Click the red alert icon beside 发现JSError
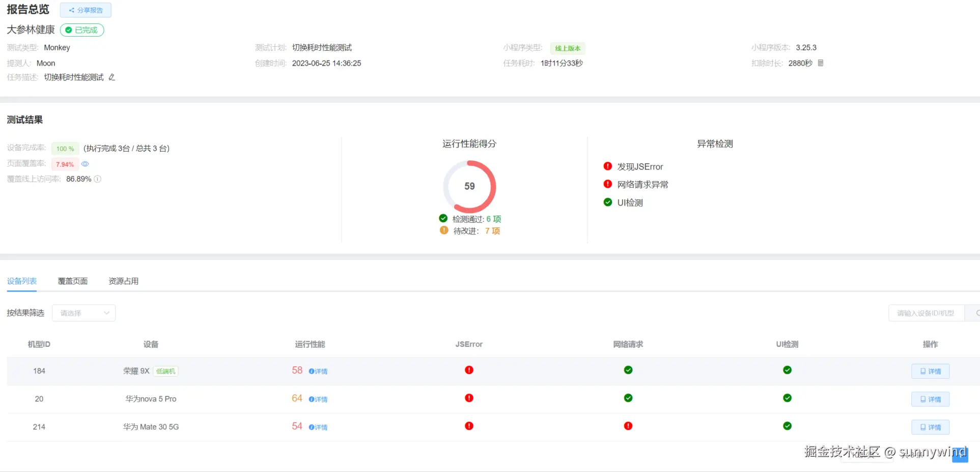 (x=608, y=166)
